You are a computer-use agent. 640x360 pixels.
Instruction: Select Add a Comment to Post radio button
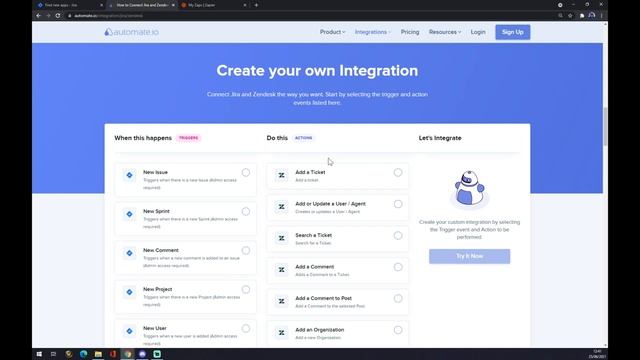[398, 298]
